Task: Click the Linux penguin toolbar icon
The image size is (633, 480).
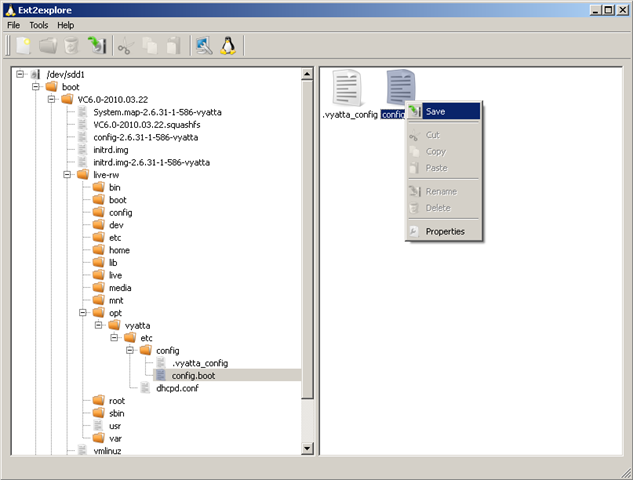Action: point(228,45)
